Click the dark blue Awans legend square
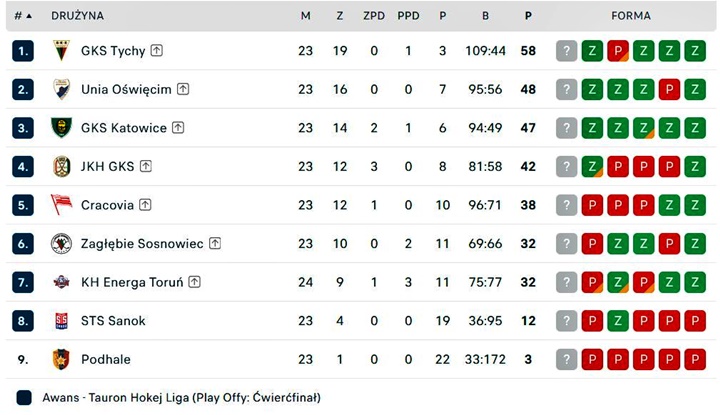This screenshot has height=415, width=720. click(x=24, y=398)
